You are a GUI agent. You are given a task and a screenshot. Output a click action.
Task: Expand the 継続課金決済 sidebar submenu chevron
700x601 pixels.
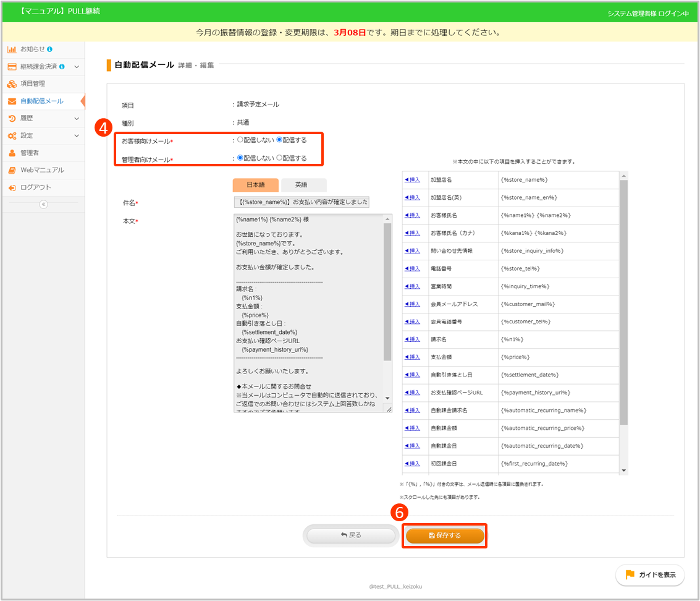point(77,66)
